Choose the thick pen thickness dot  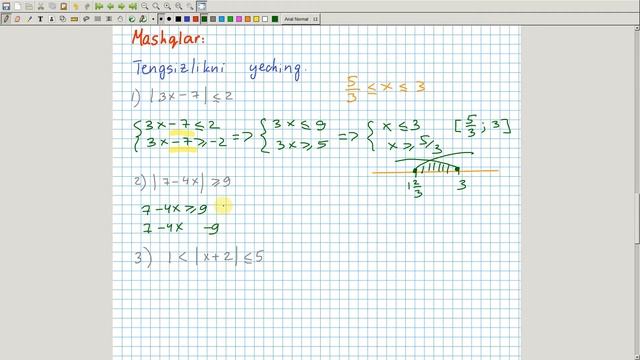click(x=169, y=19)
